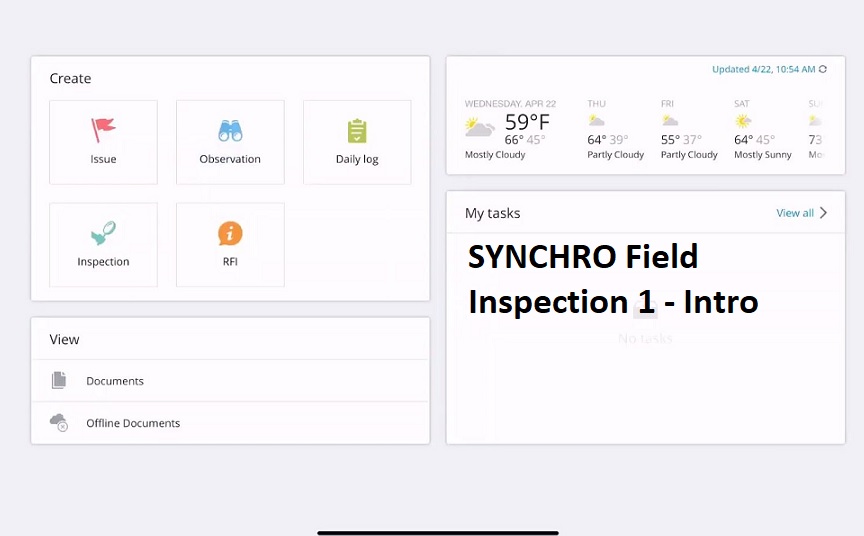This screenshot has width=864, height=536.
Task: Click Wednesday, Apr 22 date label
Action: pos(510,104)
